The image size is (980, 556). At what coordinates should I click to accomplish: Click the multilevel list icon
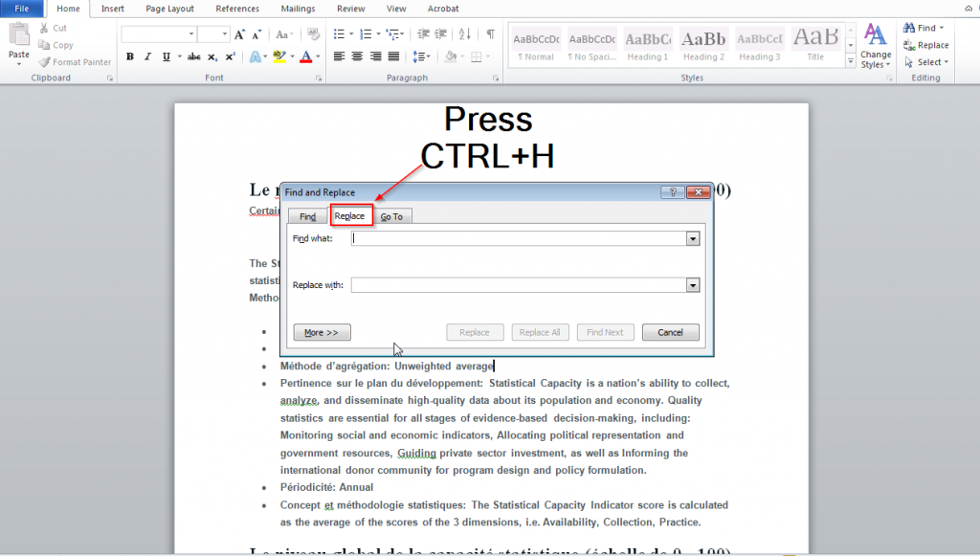pos(392,34)
